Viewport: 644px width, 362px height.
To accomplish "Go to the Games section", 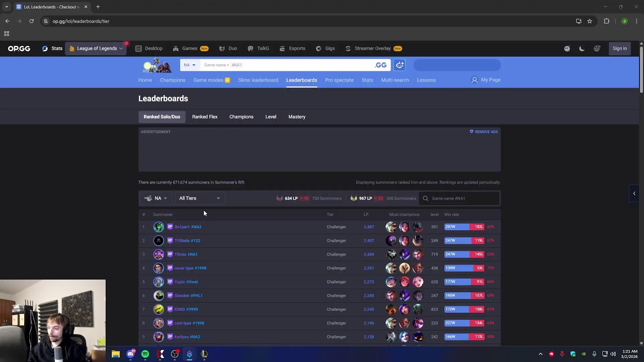I will 190,48.
